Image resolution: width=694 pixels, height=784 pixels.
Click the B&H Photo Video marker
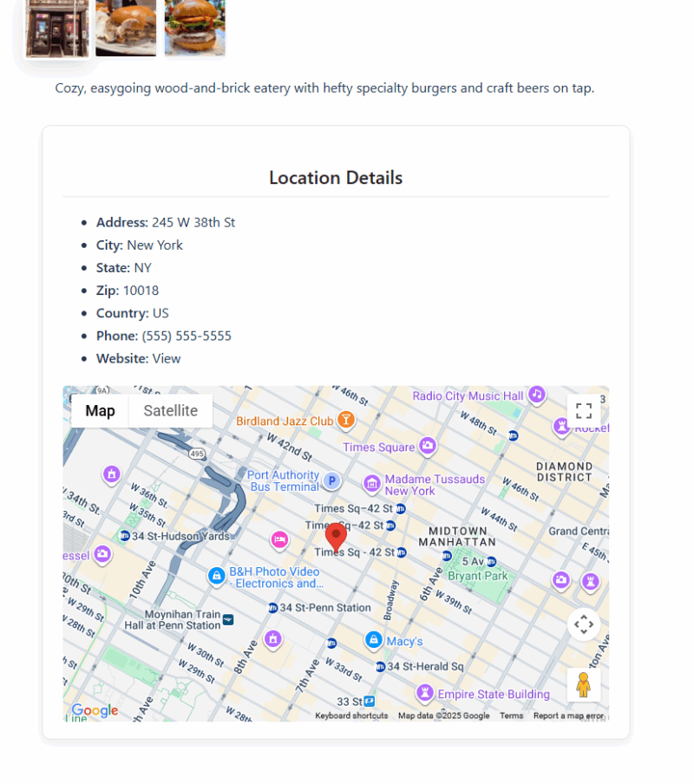pos(217,576)
